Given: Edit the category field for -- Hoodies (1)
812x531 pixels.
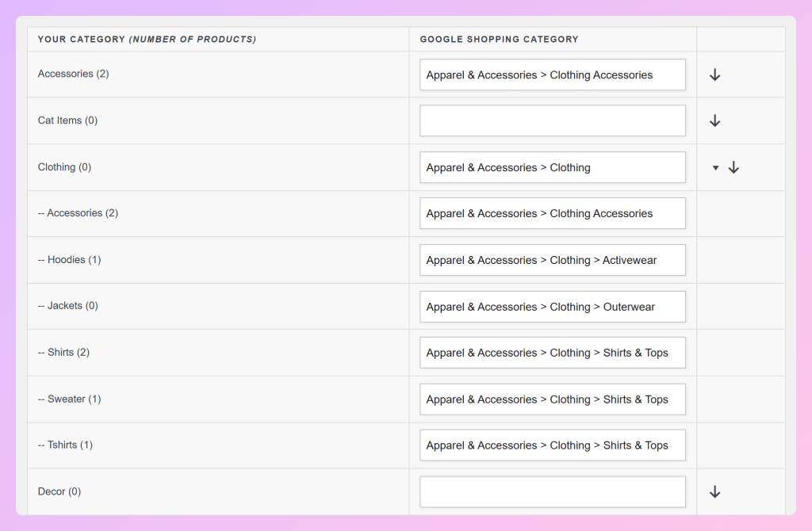Looking at the screenshot, I should pyautogui.click(x=553, y=260).
